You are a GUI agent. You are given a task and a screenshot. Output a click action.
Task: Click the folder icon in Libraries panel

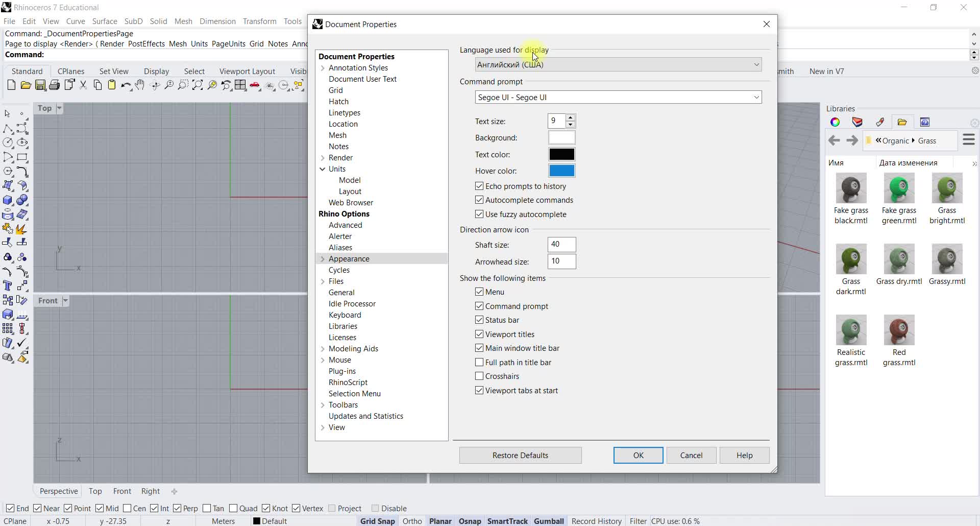(x=902, y=122)
